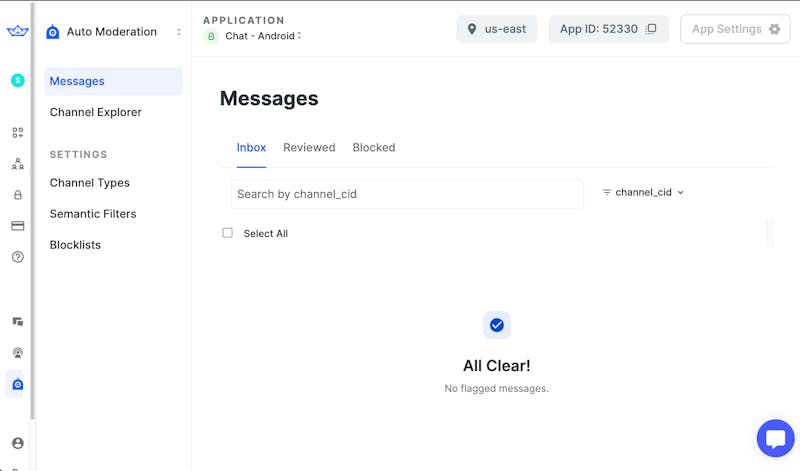
Task: Open the channel_cid filter dropdown
Action: [643, 192]
